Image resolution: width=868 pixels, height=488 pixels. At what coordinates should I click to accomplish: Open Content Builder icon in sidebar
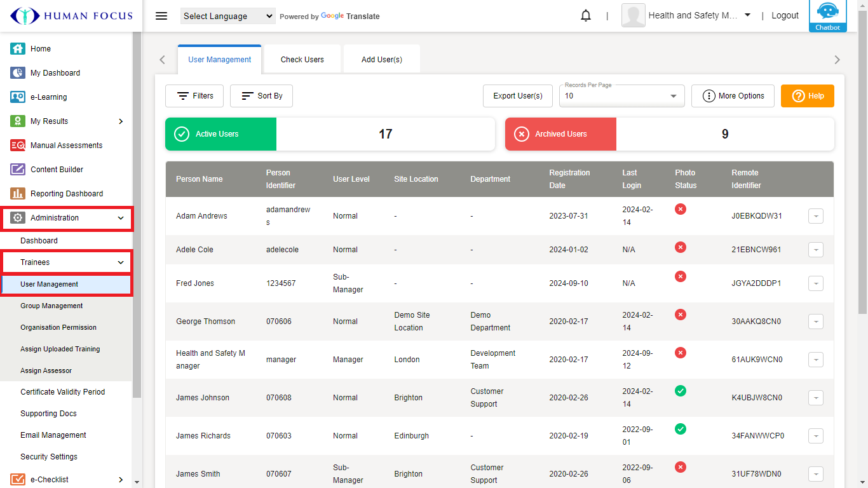pos(18,170)
